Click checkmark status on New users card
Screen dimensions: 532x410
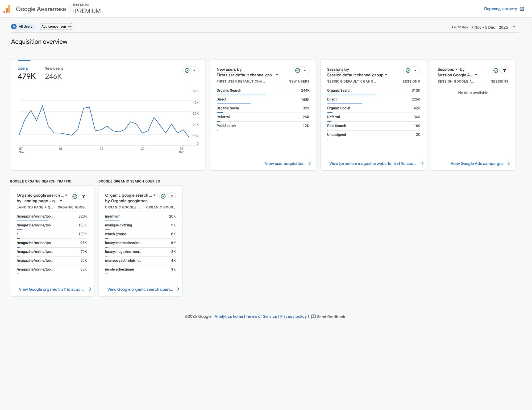click(298, 70)
